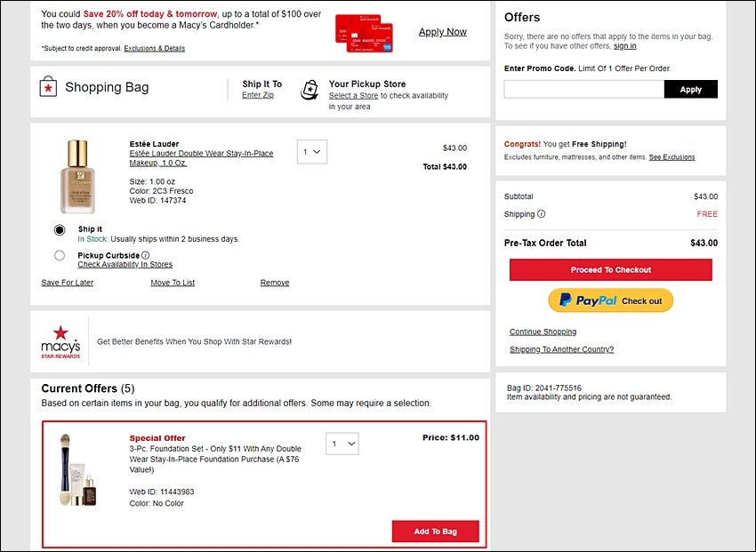Click the FREE shipping value
This screenshot has height=552, width=756.
707,214
